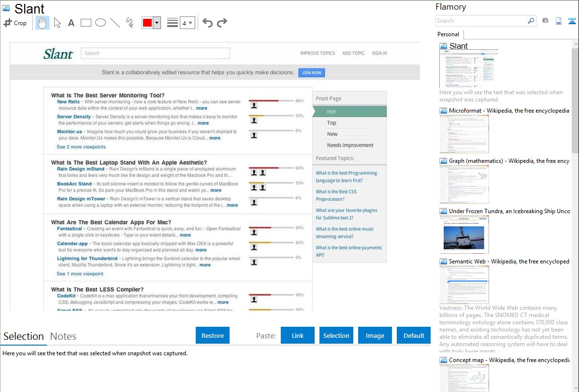Activate the hand pan tool
The height and width of the screenshot is (392, 579).
(43, 23)
